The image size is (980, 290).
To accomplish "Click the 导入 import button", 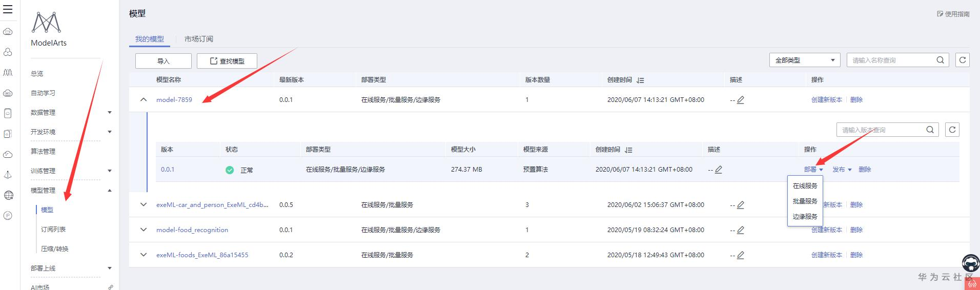I will point(163,61).
